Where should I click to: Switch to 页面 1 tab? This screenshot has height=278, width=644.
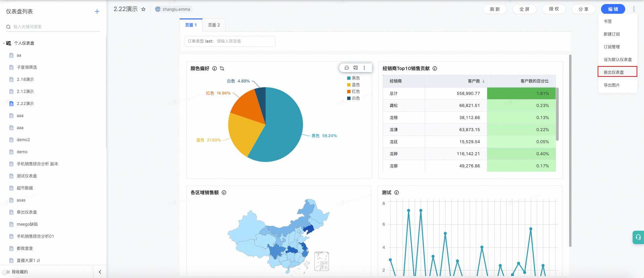(191, 25)
